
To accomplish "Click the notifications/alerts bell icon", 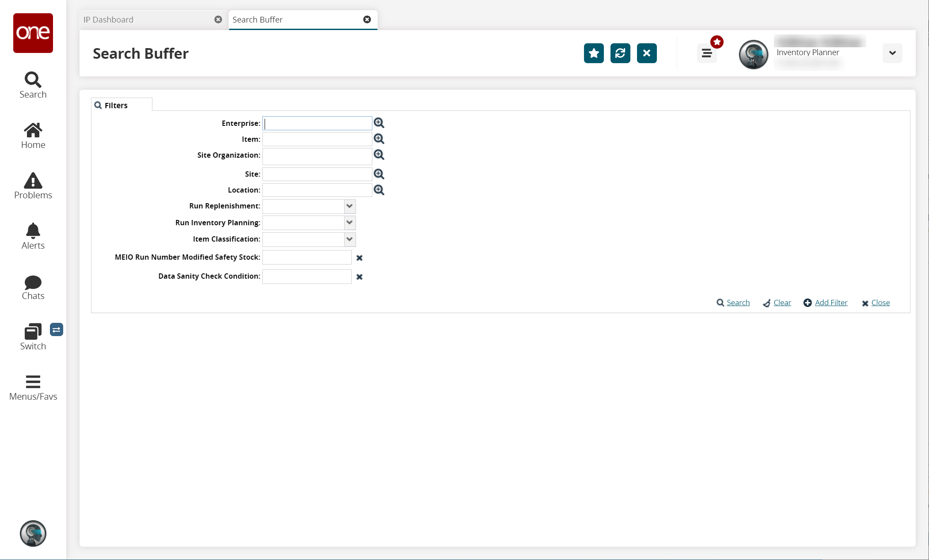I will point(33,231).
